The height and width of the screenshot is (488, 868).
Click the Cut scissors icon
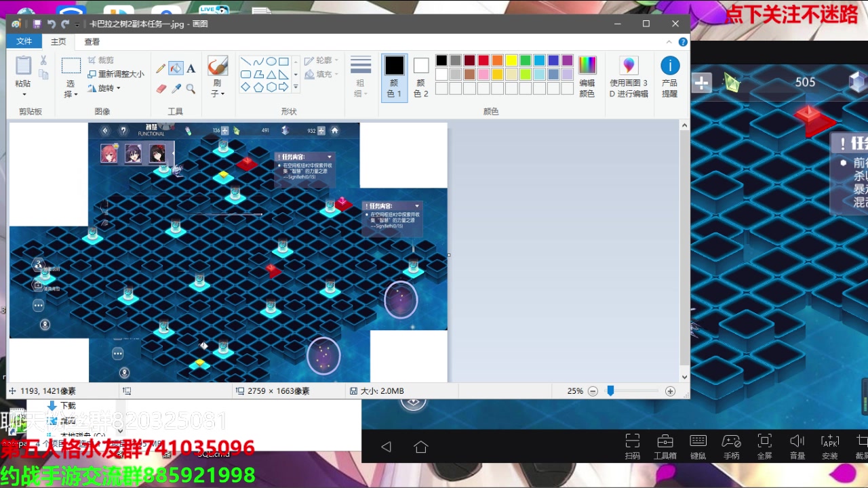click(43, 60)
